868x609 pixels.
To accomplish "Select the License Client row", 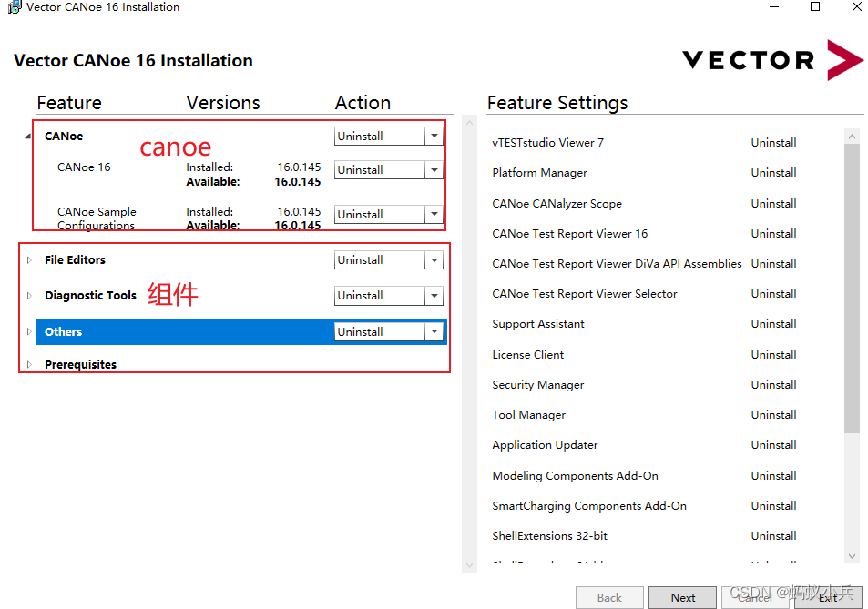I will 529,354.
